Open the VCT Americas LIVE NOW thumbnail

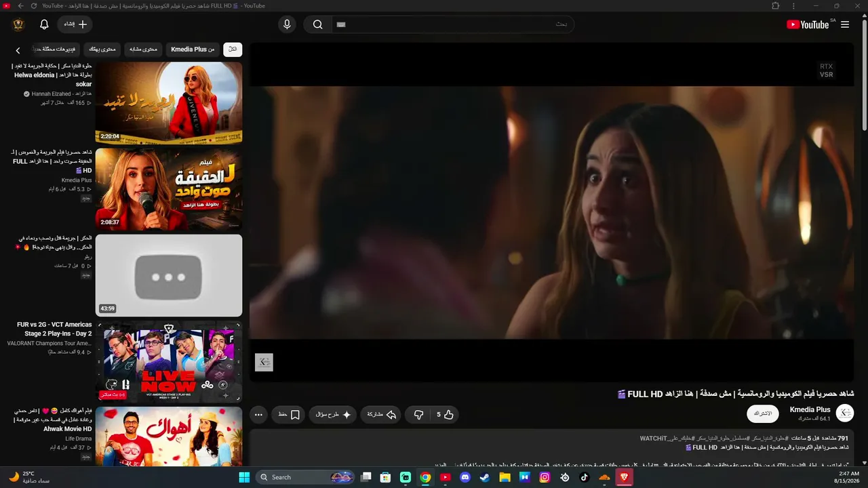(x=169, y=361)
